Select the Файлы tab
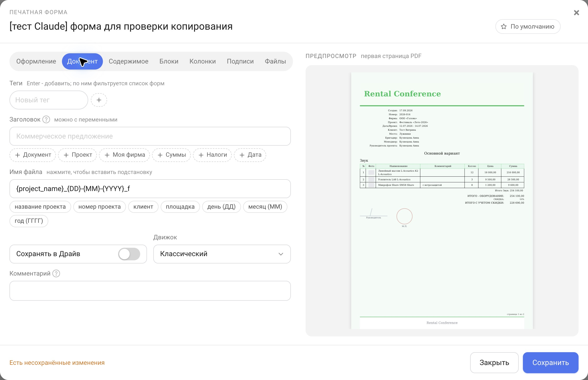Viewport: 588px width, 380px height. point(275,61)
